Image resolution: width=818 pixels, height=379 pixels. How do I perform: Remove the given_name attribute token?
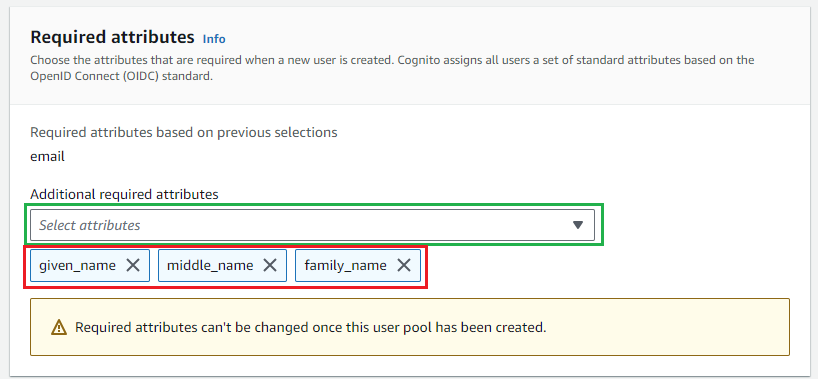pyautogui.click(x=133, y=266)
